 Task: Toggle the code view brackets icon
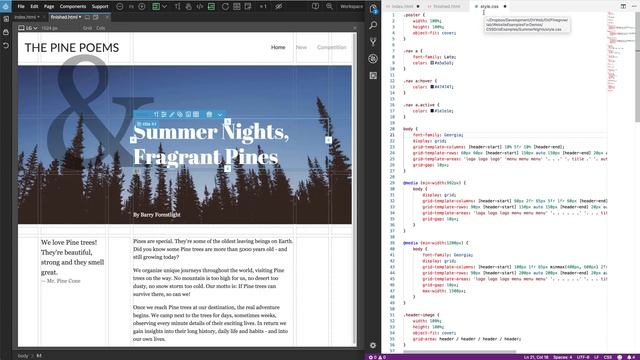(x=200, y=7)
